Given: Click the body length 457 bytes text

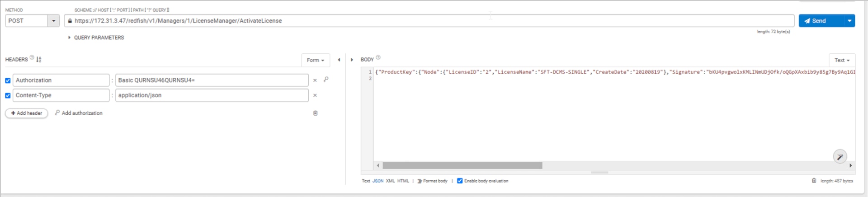Looking at the screenshot, I should pos(837,181).
